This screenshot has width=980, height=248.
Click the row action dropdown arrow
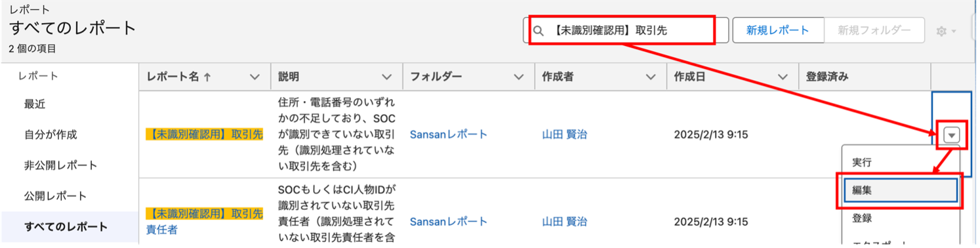[x=952, y=135]
